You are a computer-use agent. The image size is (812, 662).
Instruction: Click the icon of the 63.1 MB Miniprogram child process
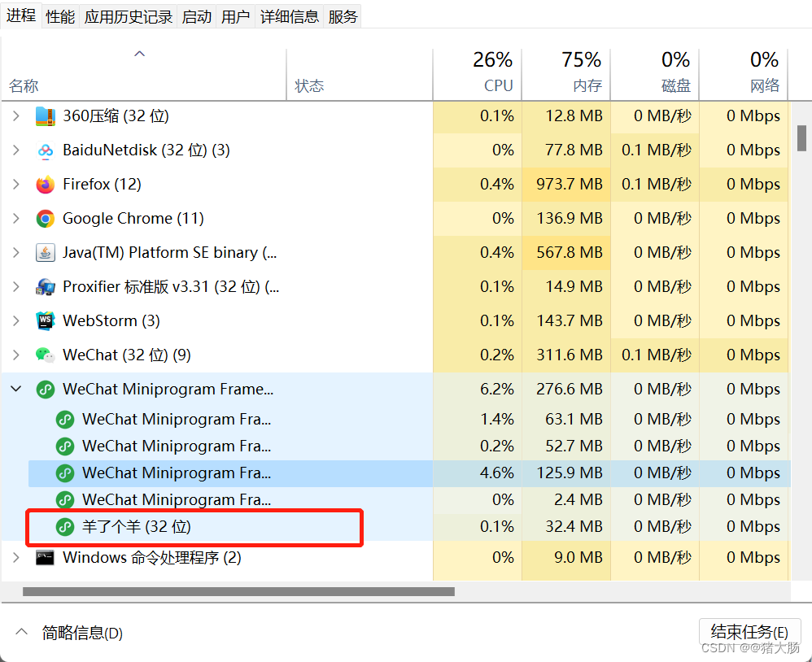point(65,420)
